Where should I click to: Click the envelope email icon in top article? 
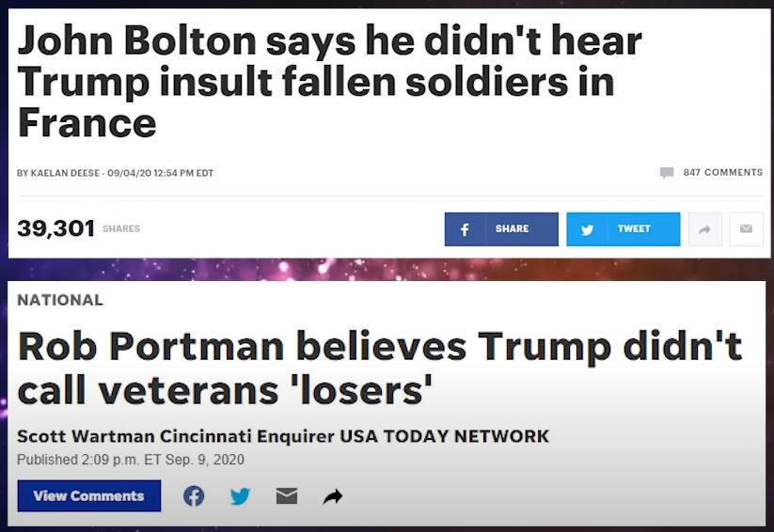pyautogui.click(x=746, y=229)
